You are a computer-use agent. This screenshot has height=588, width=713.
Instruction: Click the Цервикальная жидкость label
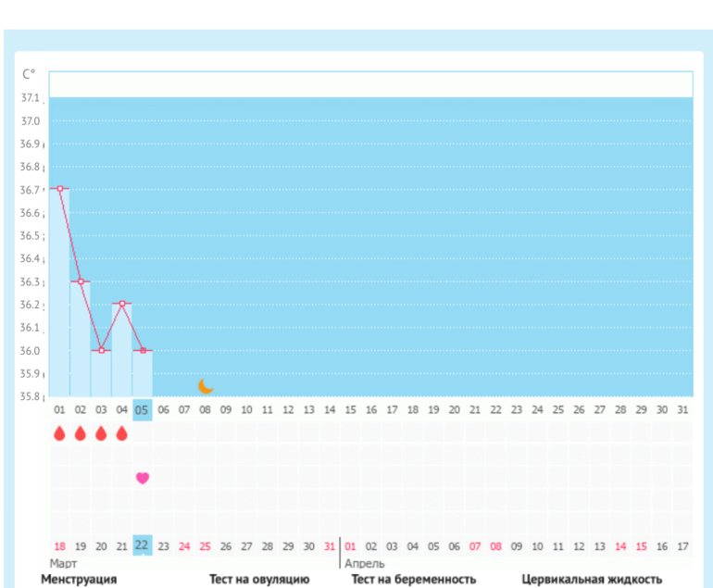pos(592,580)
